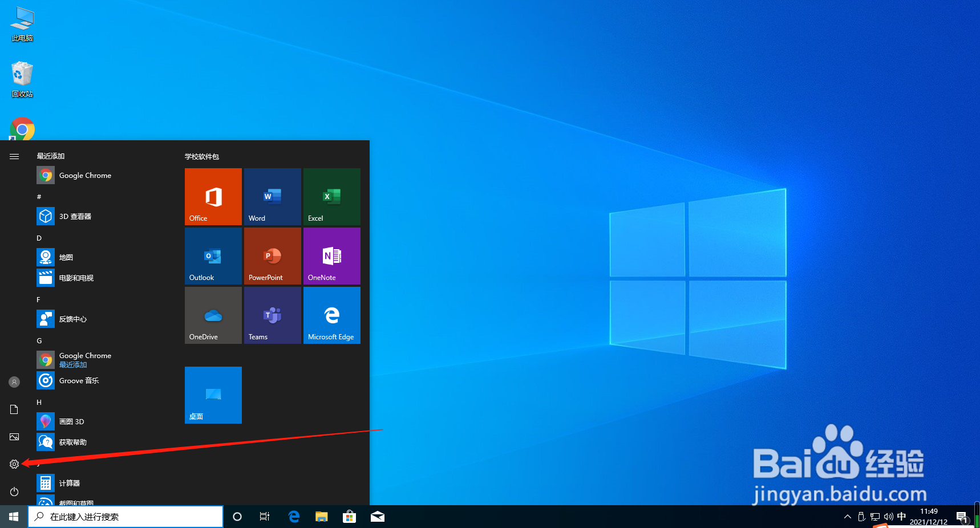The height and width of the screenshot is (528, 980).
Task: Launch Outlook from its tile
Action: [x=213, y=256]
